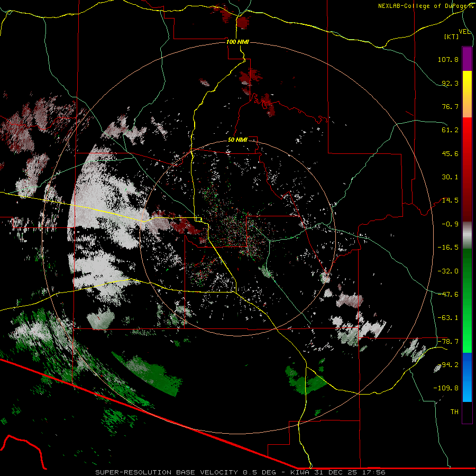
Task: Click the 30.1 velocity scale value
Action: [450, 177]
